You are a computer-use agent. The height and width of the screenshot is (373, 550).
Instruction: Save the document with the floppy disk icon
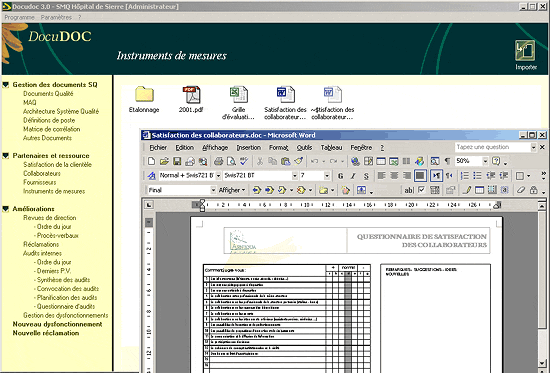pos(177,161)
